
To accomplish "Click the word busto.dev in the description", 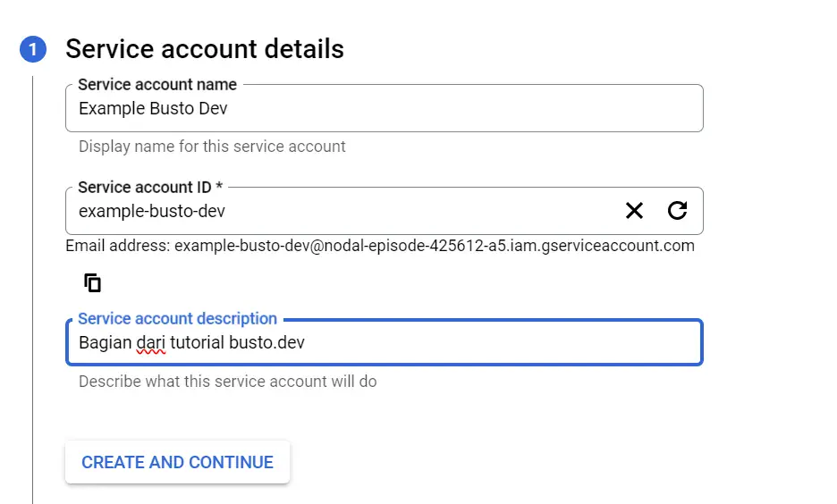I will tap(266, 342).
